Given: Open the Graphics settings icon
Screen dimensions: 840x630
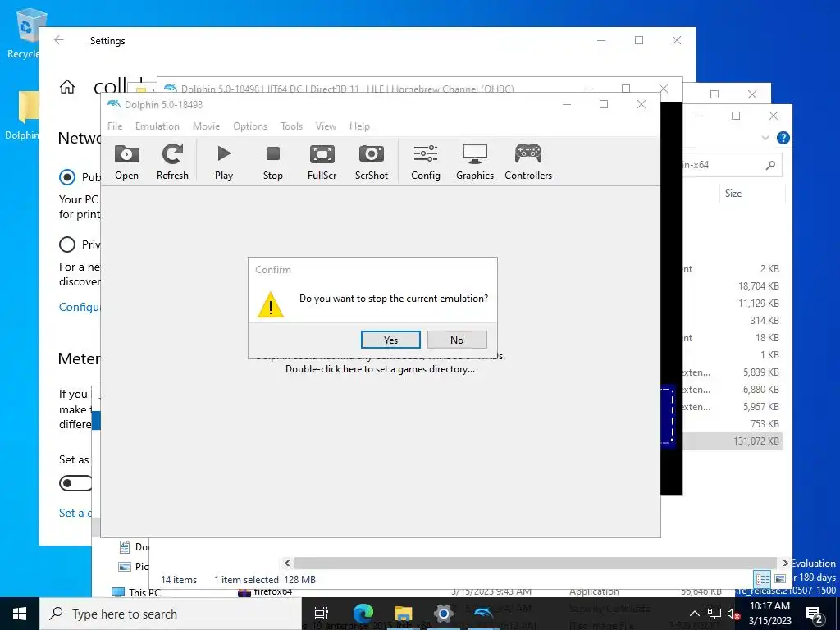Looking at the screenshot, I should tap(475, 162).
